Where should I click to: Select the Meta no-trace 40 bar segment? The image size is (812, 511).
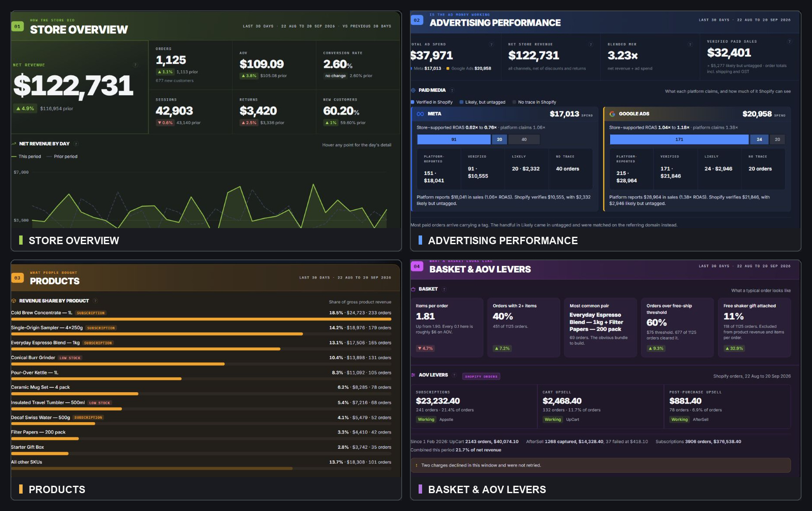click(x=524, y=139)
